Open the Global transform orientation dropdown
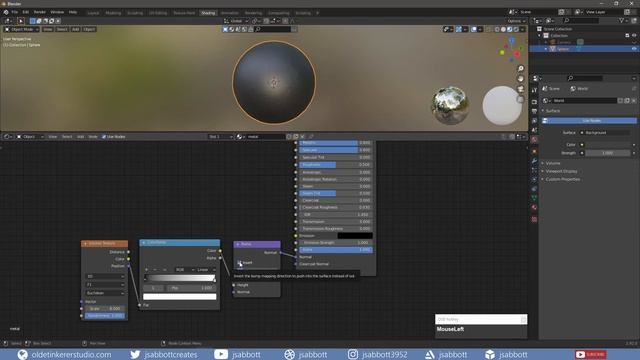640x360 pixels. coord(236,21)
